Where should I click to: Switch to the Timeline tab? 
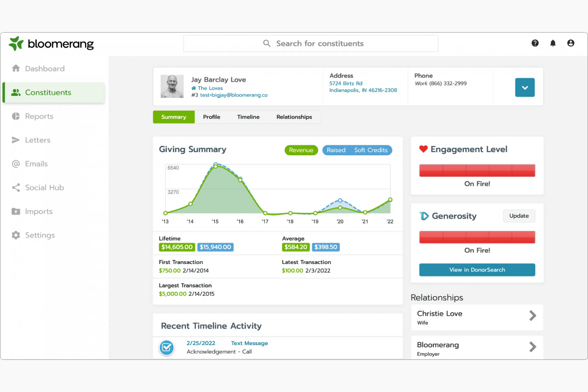click(x=248, y=117)
